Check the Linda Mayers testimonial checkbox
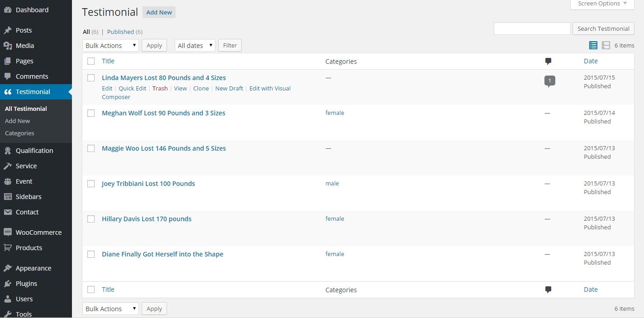Image resolution: width=644 pixels, height=318 pixels. tap(91, 78)
